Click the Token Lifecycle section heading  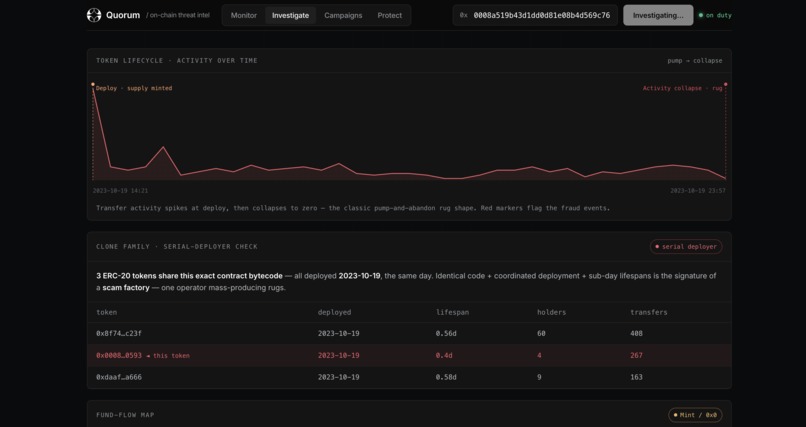(x=177, y=61)
